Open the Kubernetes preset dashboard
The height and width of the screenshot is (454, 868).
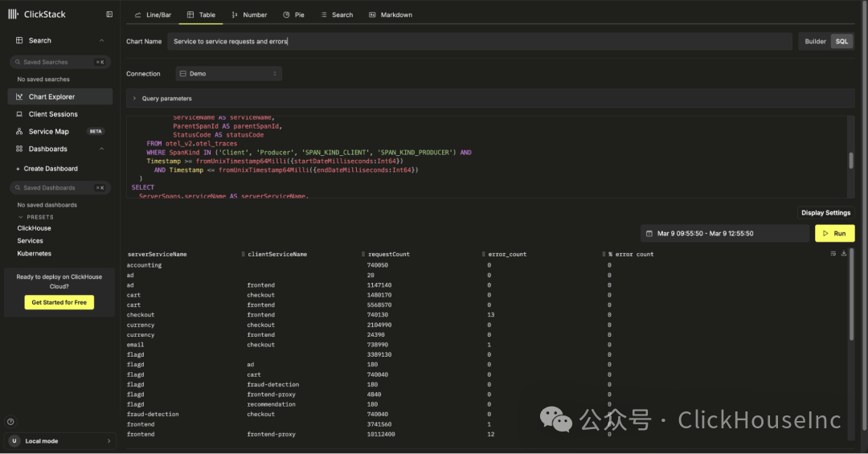point(34,254)
